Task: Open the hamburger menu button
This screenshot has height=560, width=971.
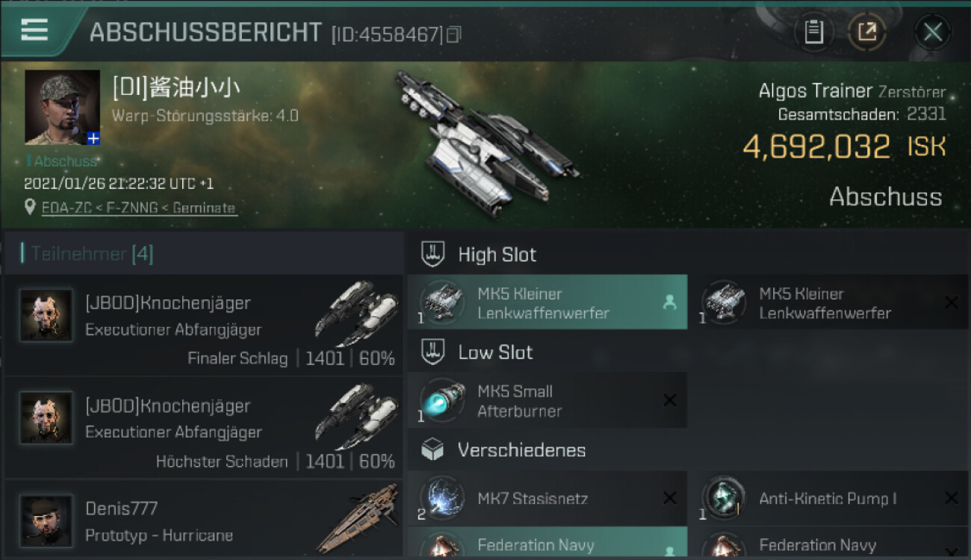Action: click(34, 30)
